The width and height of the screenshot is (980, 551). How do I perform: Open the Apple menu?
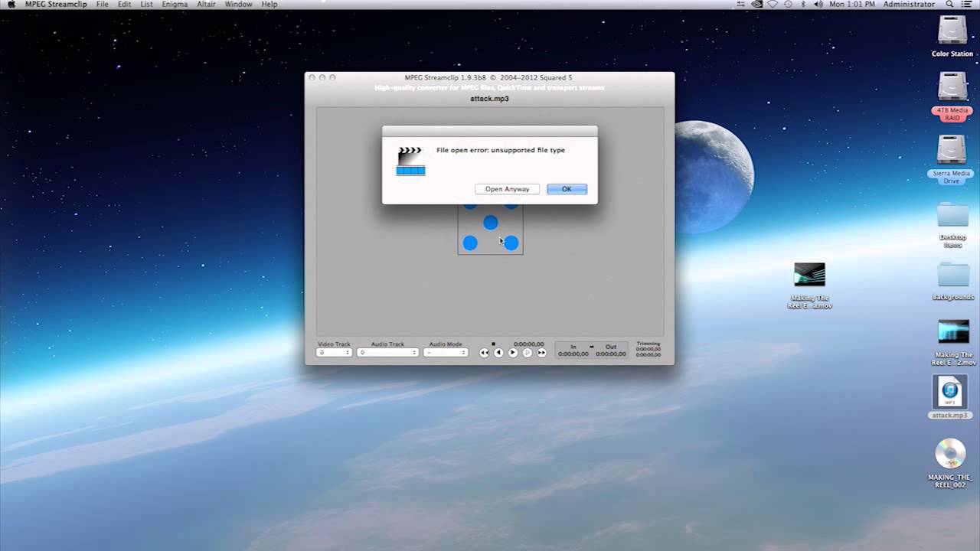[x=11, y=5]
